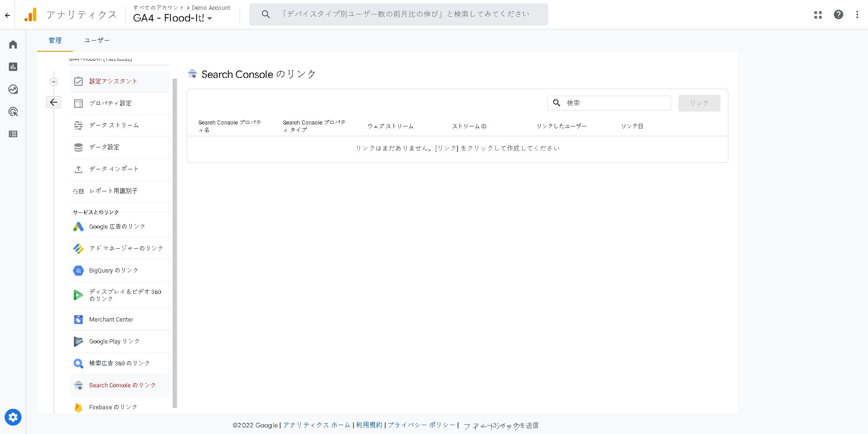Open Firebase のリンク
Image resolution: width=868 pixels, height=434 pixels.
pos(120,406)
